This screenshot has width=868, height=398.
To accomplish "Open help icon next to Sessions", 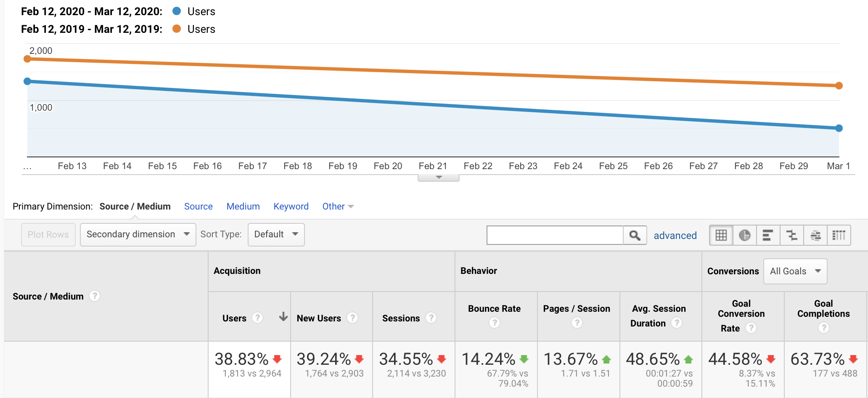I will tap(431, 318).
